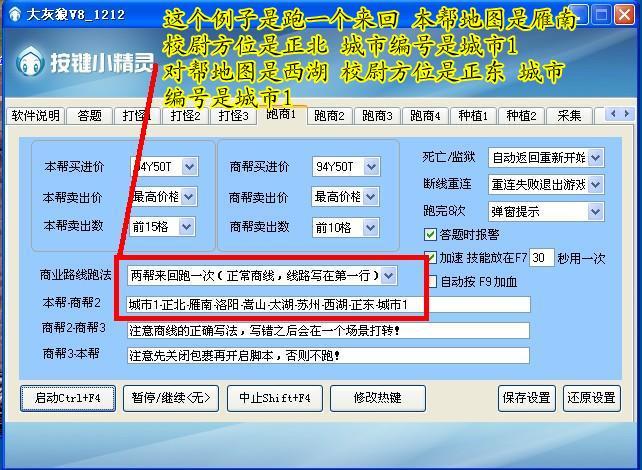
Task: Enable the 自动按 F9 加血 checkbox
Action: [x=430, y=282]
